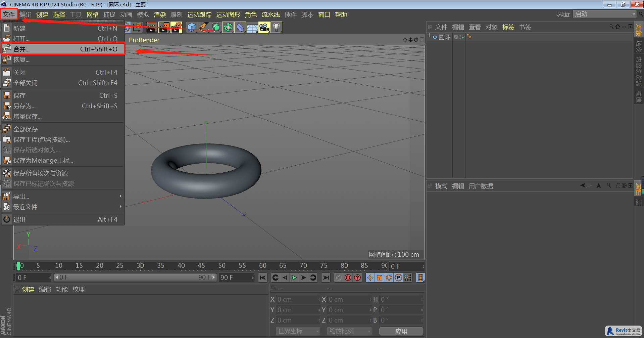Go to end of animation button
This screenshot has height=338, width=644.
coord(326,278)
